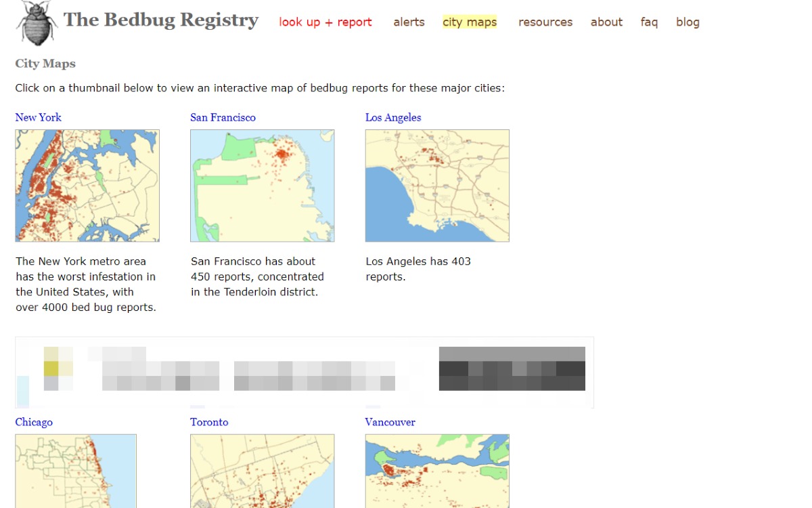The height and width of the screenshot is (508, 812).
Task: Open the Vancouver text link
Action: [390, 422]
